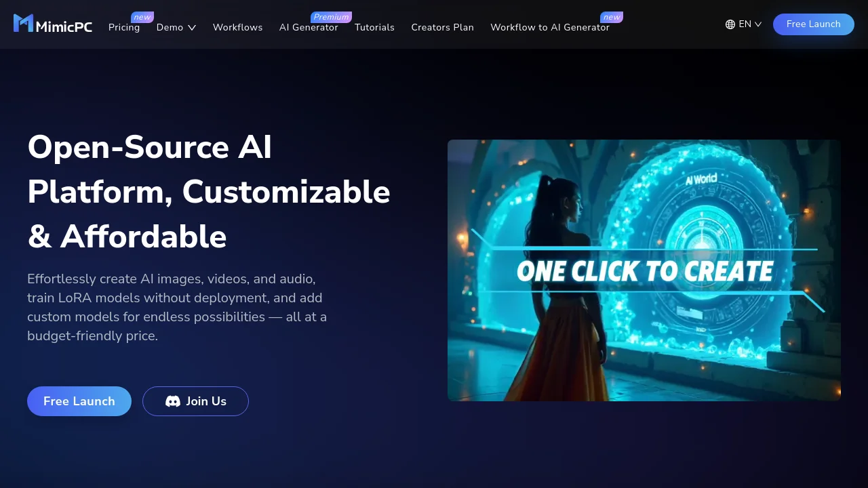Open the EN language dropdown

(744, 24)
